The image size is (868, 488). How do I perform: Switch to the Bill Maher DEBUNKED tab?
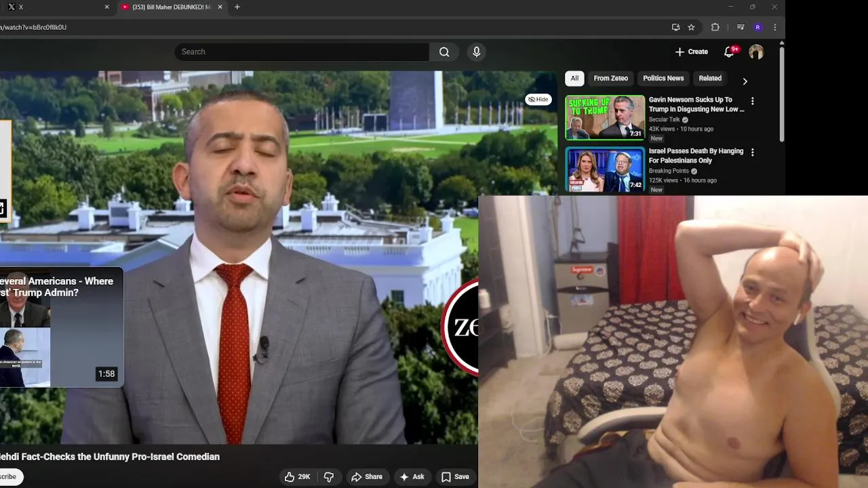coord(172,7)
